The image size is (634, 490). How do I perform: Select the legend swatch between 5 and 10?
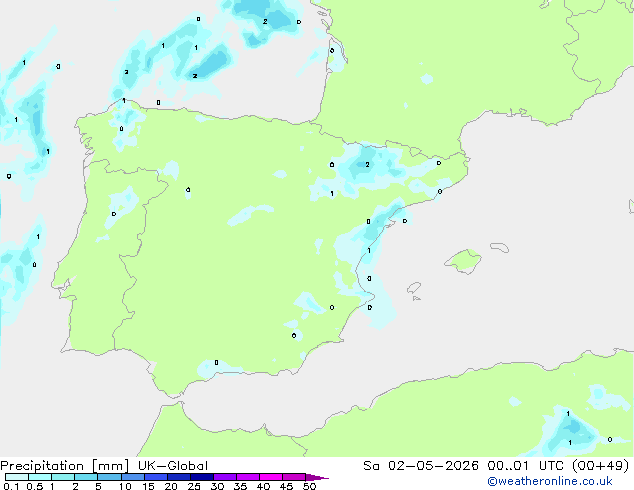pyautogui.click(x=109, y=477)
